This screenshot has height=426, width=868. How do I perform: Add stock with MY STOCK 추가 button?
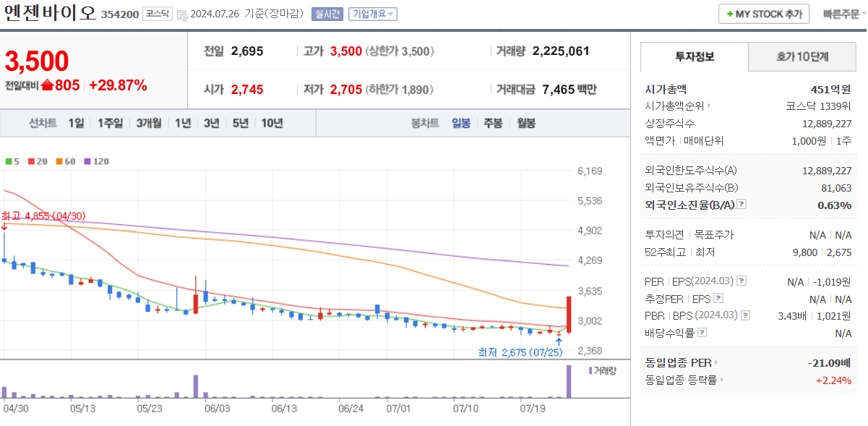click(764, 14)
